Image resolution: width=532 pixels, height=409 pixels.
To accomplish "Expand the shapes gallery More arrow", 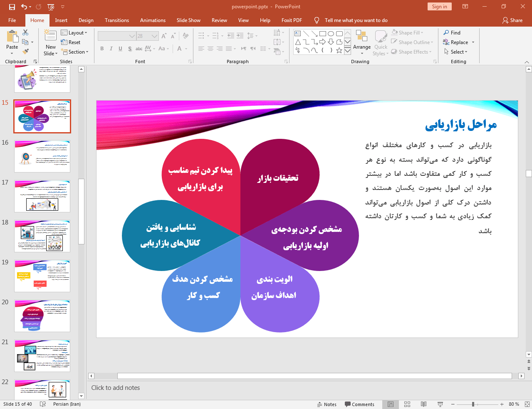I will (347, 51).
